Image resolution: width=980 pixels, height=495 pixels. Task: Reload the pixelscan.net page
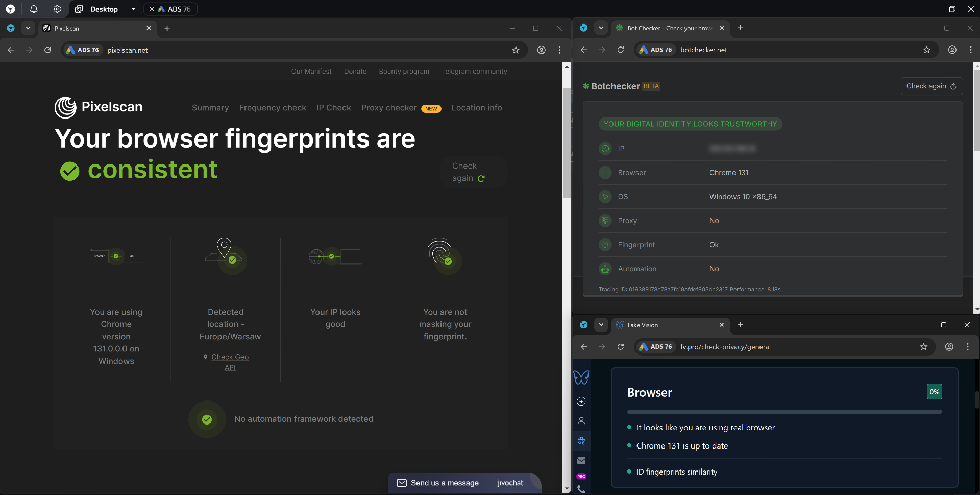[47, 50]
